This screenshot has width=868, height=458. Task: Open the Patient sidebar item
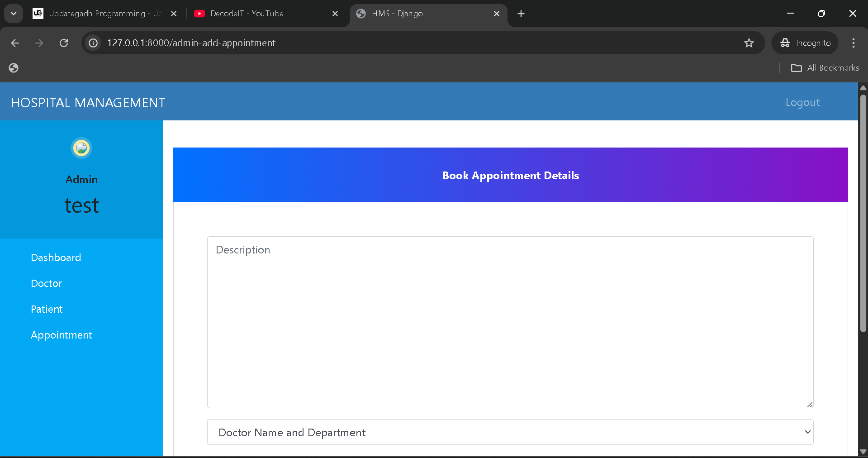tap(47, 309)
